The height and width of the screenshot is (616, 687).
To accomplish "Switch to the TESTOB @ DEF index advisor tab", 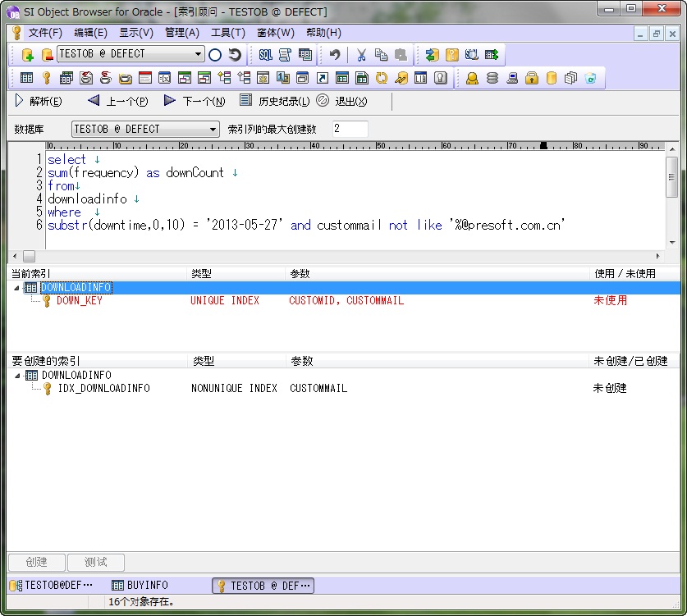I will point(263,586).
